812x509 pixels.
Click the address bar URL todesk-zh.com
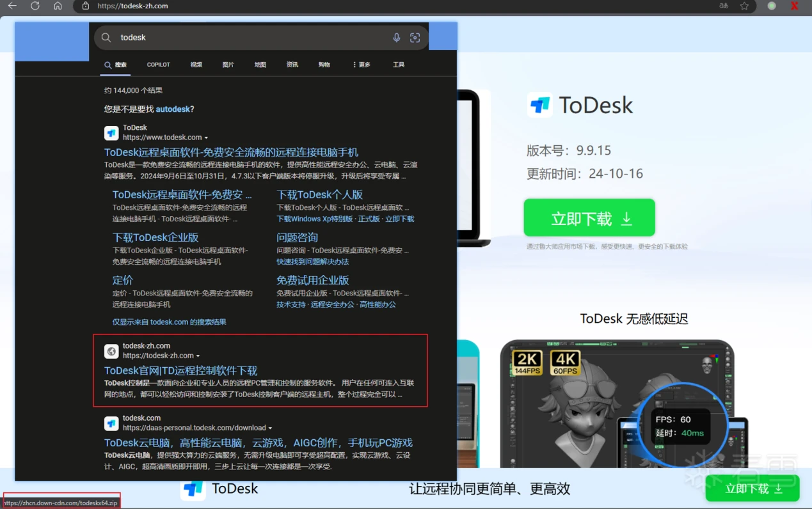132,6
